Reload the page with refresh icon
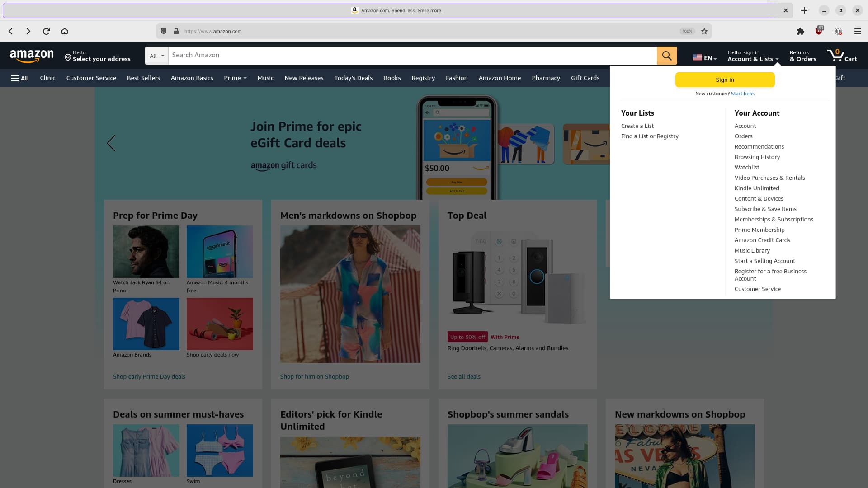 pos(46,31)
